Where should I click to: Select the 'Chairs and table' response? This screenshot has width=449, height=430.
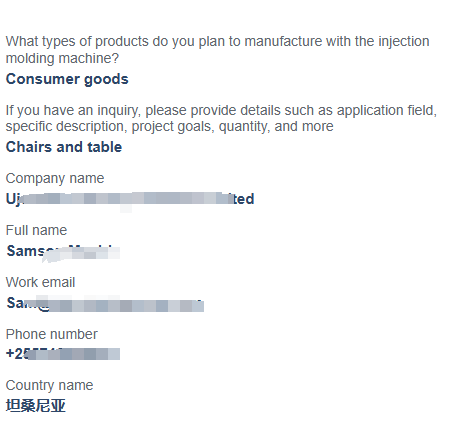click(64, 147)
